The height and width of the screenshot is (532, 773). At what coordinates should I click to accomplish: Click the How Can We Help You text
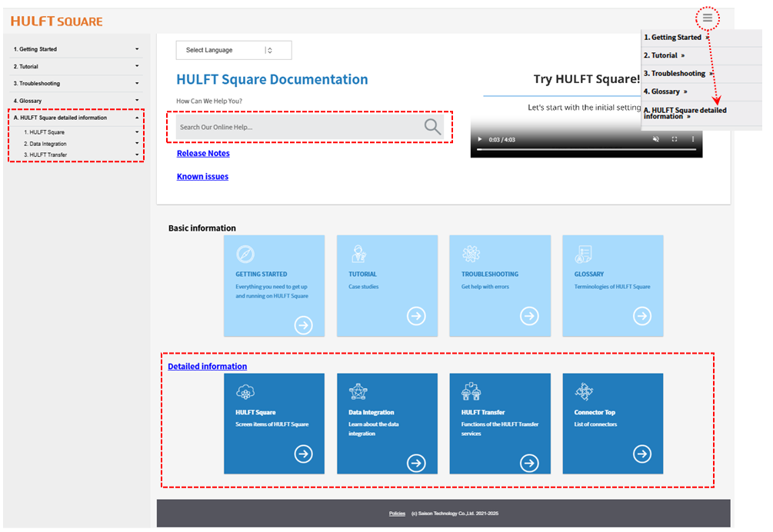click(209, 101)
